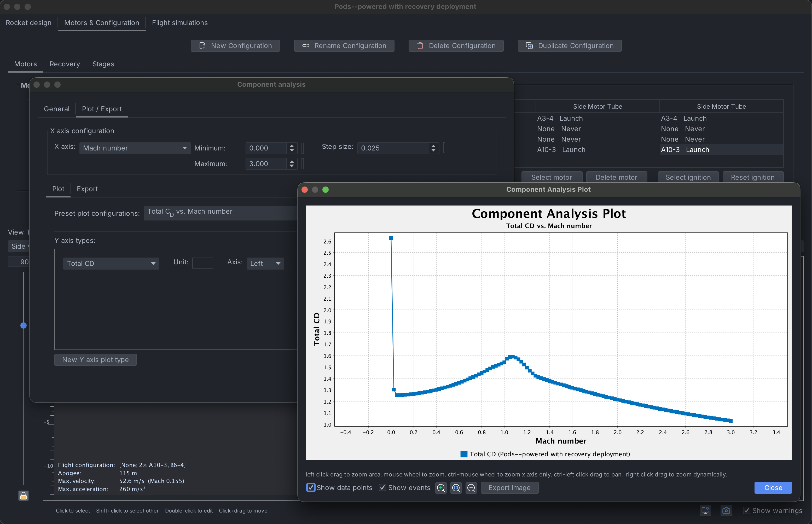Change the Axis dropdown from Left
Viewport: 812px width, 524px height.
(x=265, y=263)
